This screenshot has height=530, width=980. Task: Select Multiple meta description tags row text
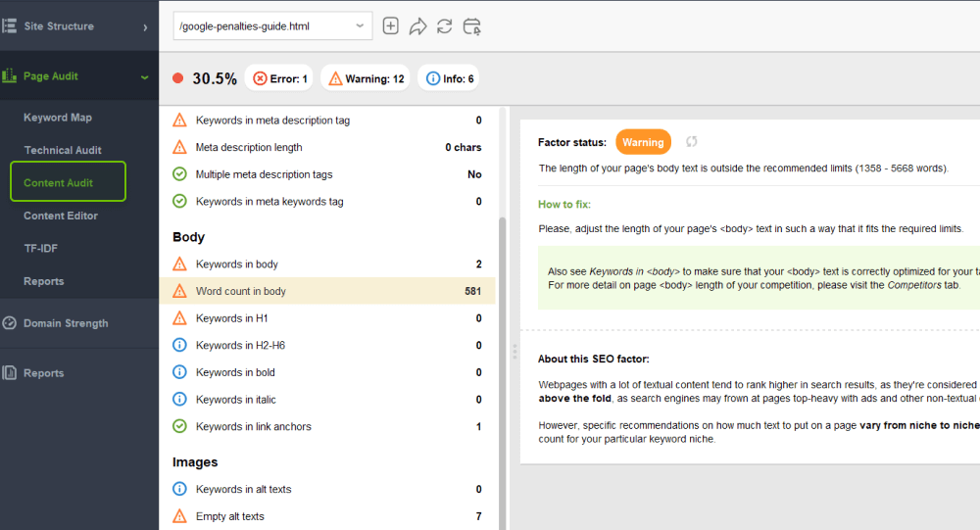(x=265, y=173)
